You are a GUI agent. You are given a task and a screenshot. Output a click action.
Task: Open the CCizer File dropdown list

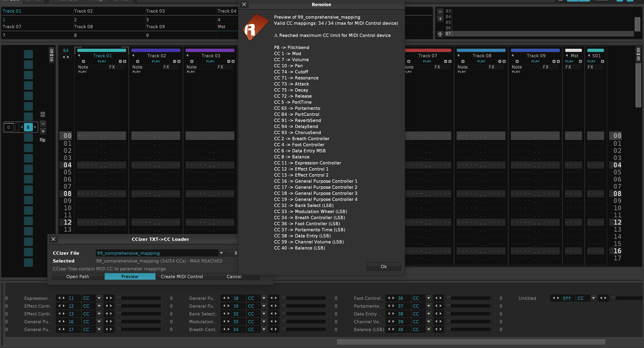click(221, 253)
